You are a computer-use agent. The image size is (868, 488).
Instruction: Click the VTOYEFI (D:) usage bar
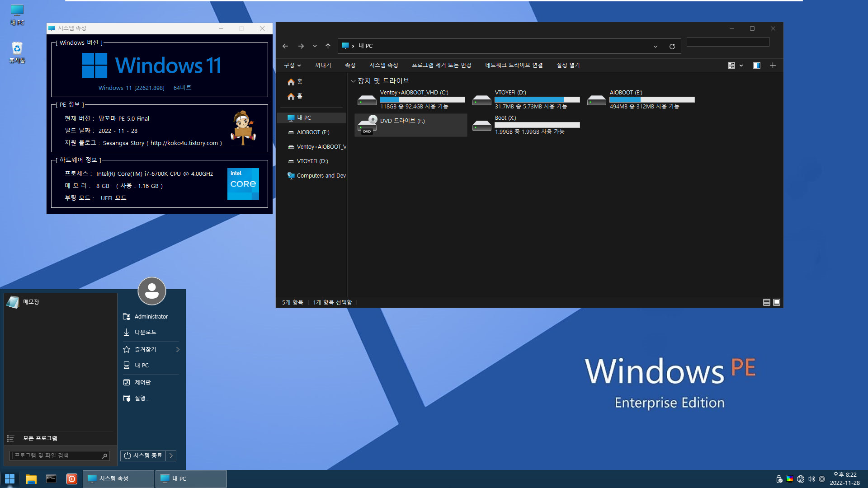[537, 100]
